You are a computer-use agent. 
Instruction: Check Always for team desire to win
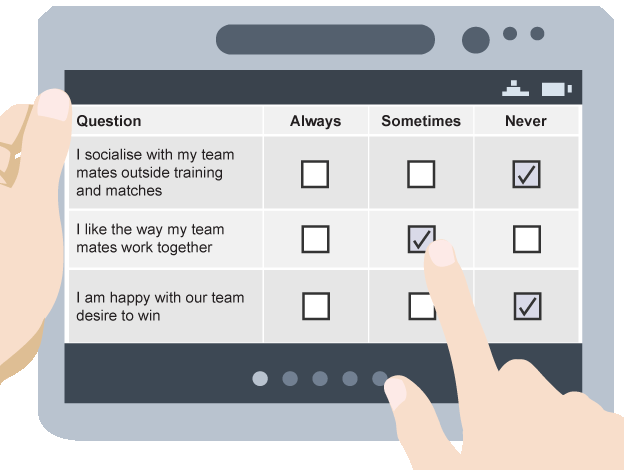(x=315, y=306)
